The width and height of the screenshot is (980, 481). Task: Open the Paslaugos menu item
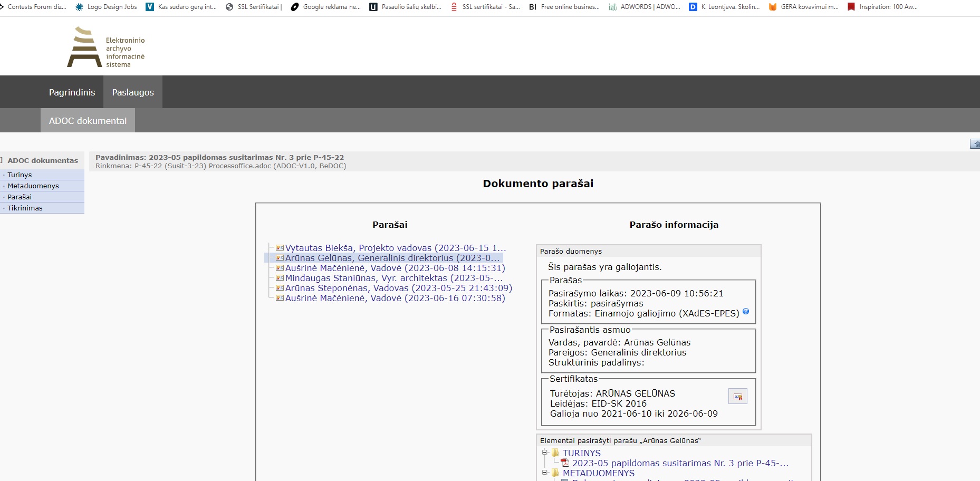(133, 92)
